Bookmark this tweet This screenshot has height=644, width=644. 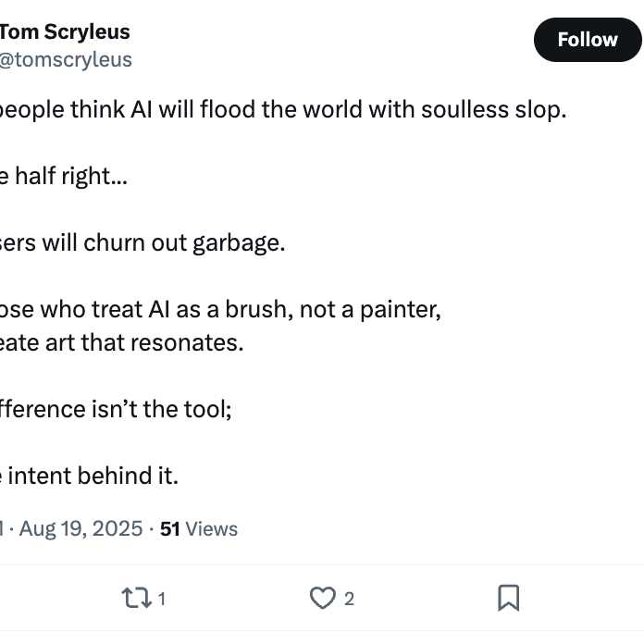click(509, 599)
